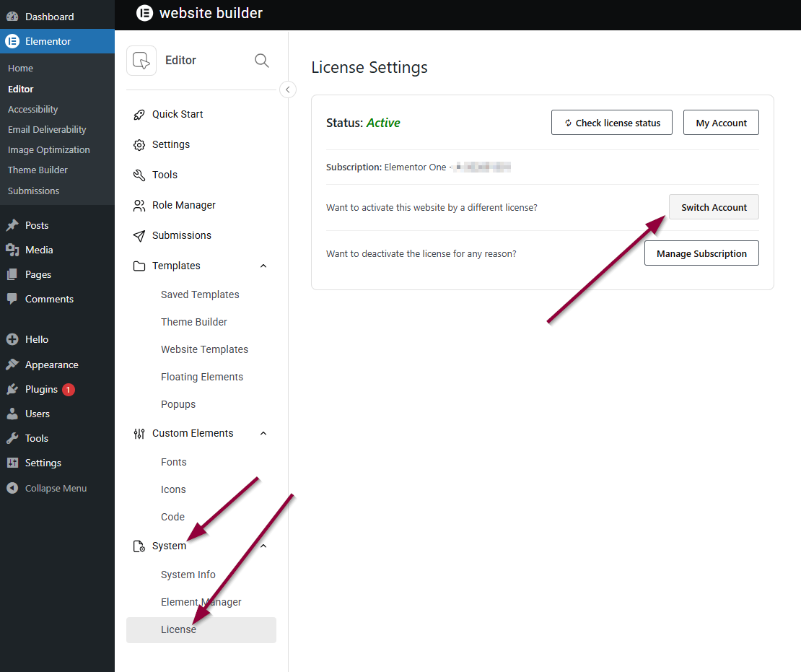Viewport: 801px width, 672px height.
Task: Click the Tools wrench icon in Editor sidebar
Action: (139, 175)
